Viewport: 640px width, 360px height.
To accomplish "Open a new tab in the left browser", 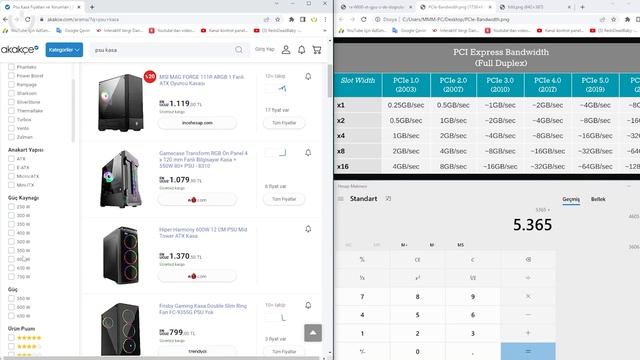I will (x=92, y=7).
